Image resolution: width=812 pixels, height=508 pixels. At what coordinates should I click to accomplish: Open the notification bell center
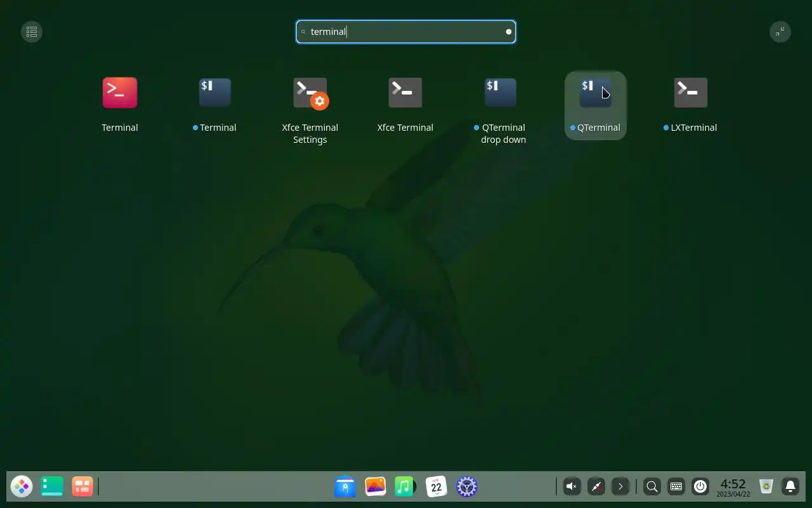coord(790,487)
